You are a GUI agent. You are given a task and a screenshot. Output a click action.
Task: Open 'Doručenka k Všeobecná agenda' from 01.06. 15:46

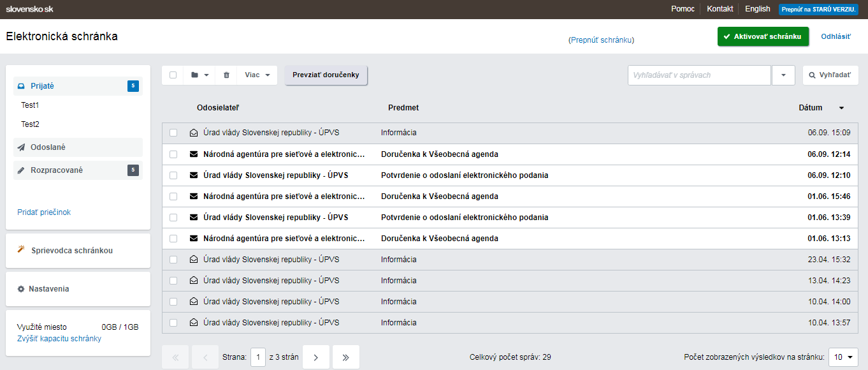coord(440,196)
